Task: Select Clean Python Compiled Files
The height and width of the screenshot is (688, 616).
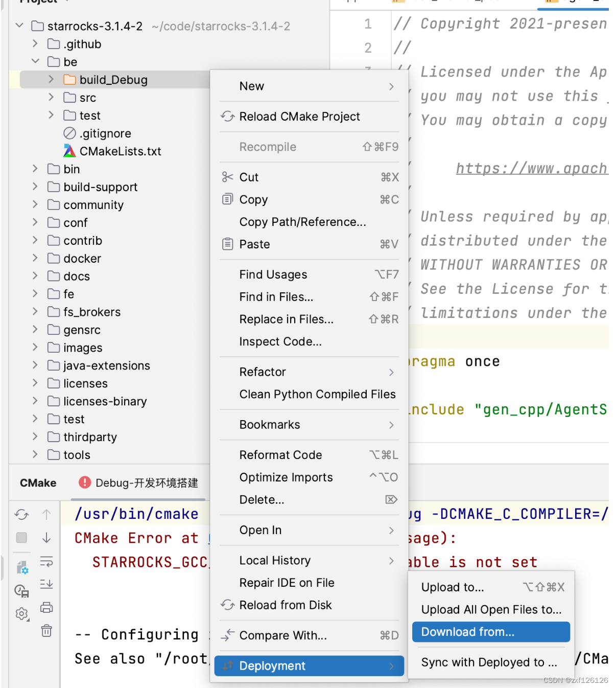Action: [309, 394]
